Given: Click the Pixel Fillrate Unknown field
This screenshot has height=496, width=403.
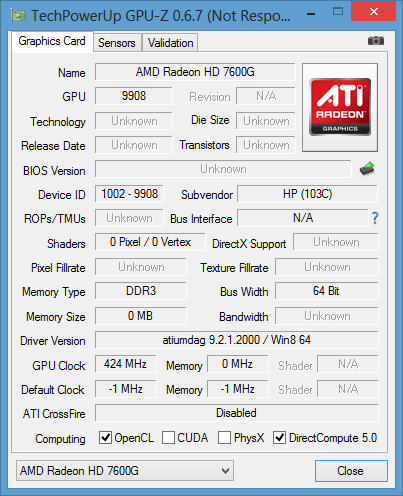Looking at the screenshot, I should click(141, 267).
